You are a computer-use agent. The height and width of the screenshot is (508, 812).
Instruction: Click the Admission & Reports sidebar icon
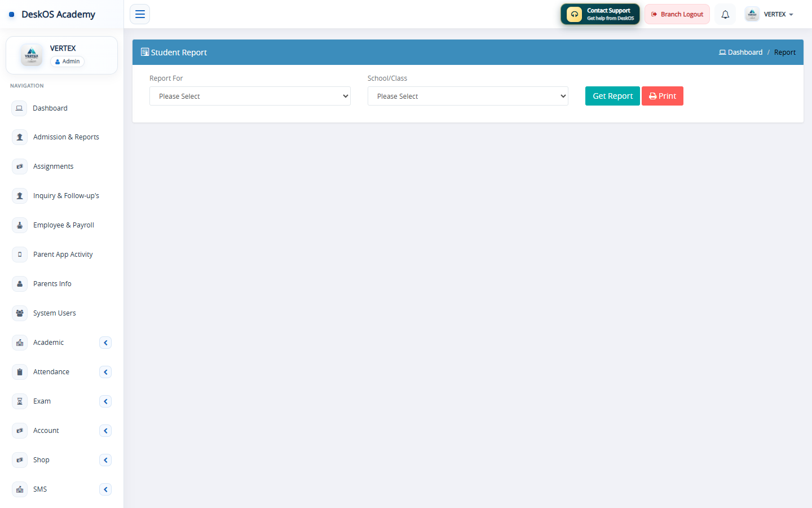pyautogui.click(x=20, y=137)
